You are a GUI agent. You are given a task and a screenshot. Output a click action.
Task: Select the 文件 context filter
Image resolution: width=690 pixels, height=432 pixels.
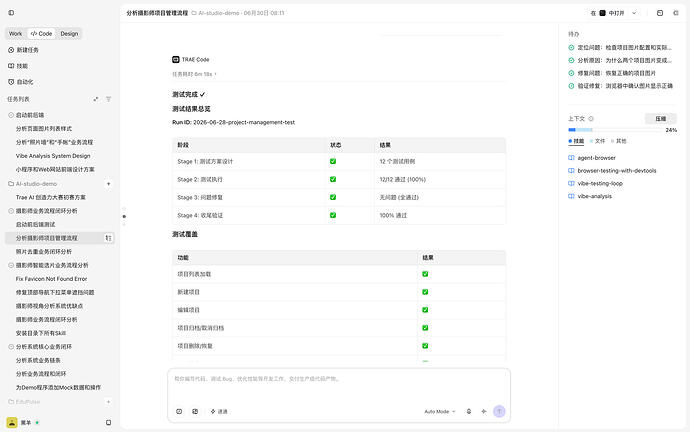coord(597,141)
